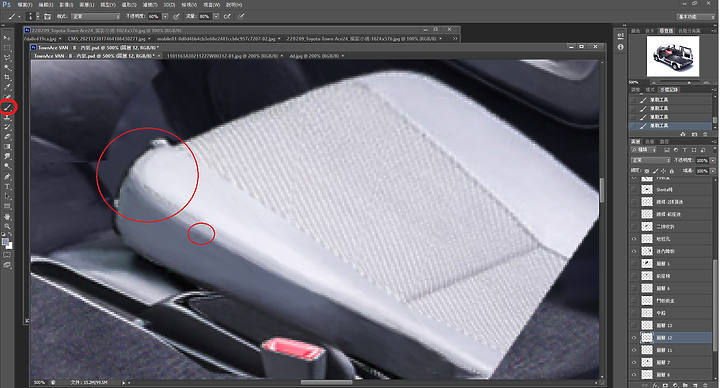Create new group folder icon
The image size is (720, 388).
(686, 385)
